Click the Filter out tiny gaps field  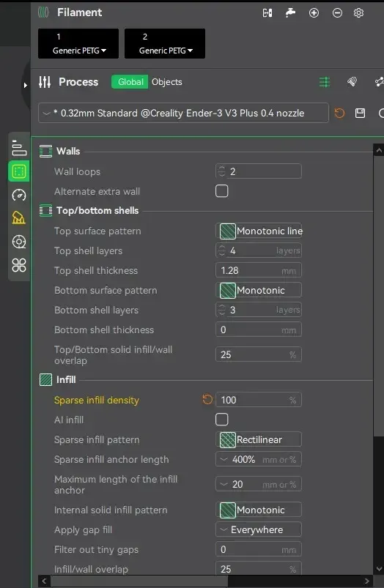coord(259,549)
